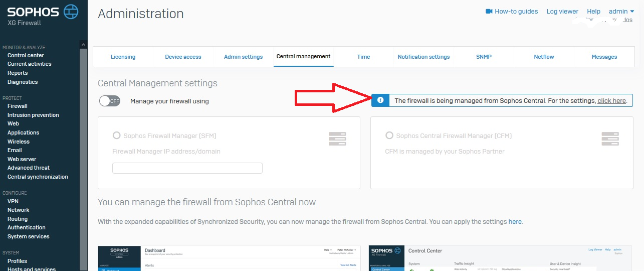Open the Device access tab

(183, 57)
